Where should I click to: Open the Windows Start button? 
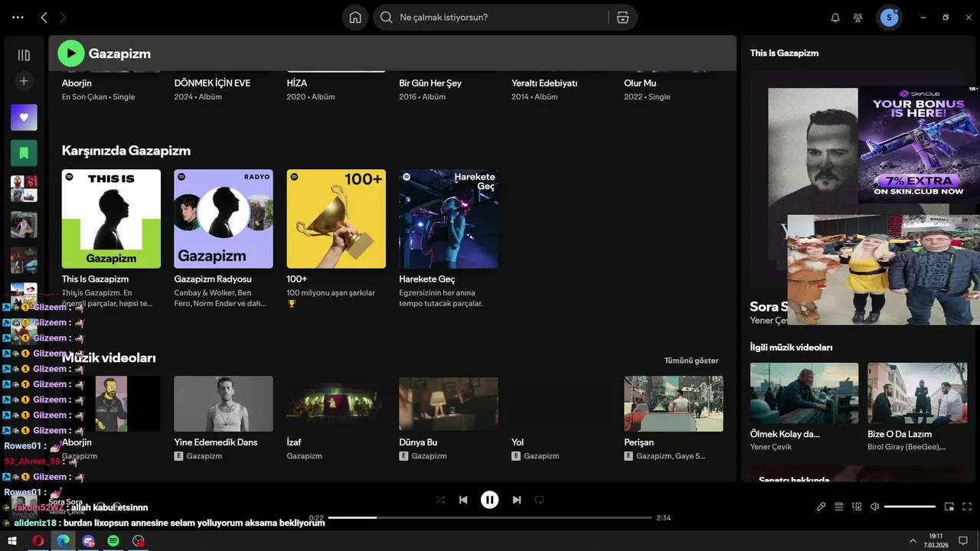pyautogui.click(x=12, y=541)
